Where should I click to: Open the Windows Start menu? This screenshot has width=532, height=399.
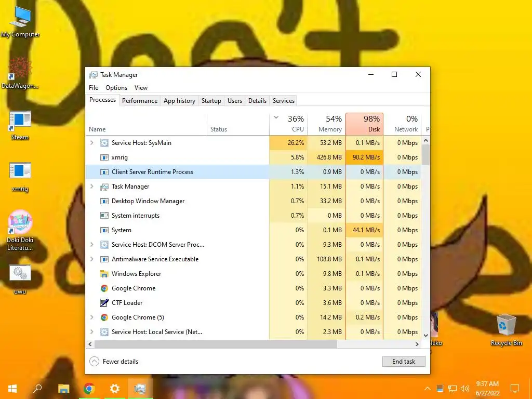(x=12, y=389)
